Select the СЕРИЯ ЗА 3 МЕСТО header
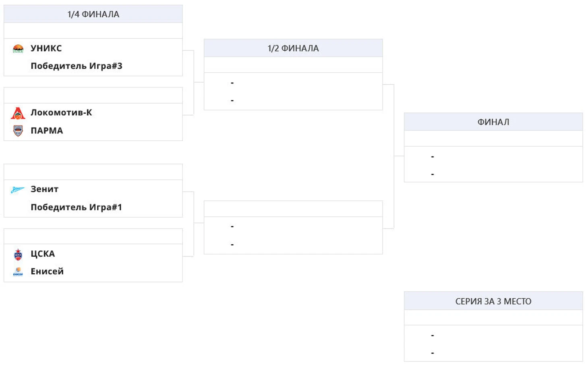Screen dimensions: 588x366 [x=493, y=302]
